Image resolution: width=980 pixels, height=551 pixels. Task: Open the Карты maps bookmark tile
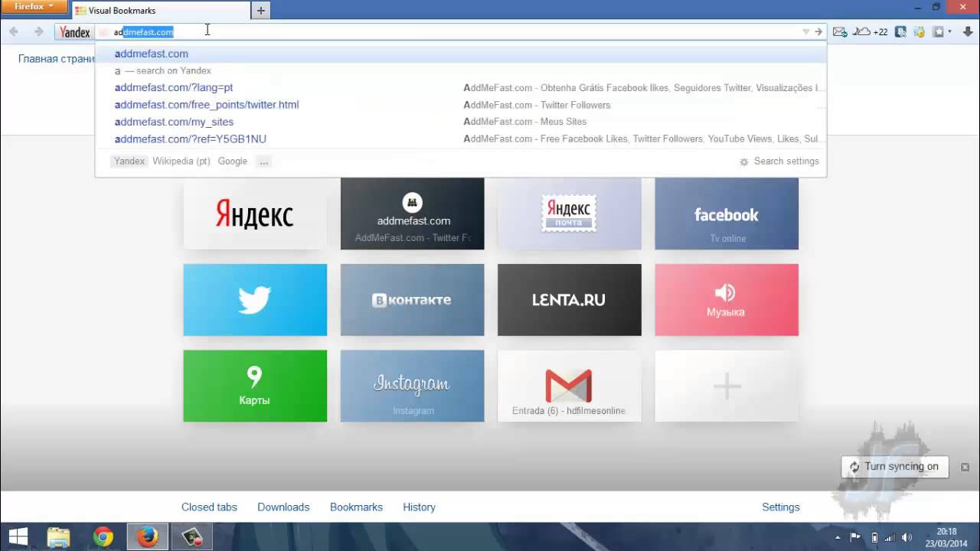point(255,386)
